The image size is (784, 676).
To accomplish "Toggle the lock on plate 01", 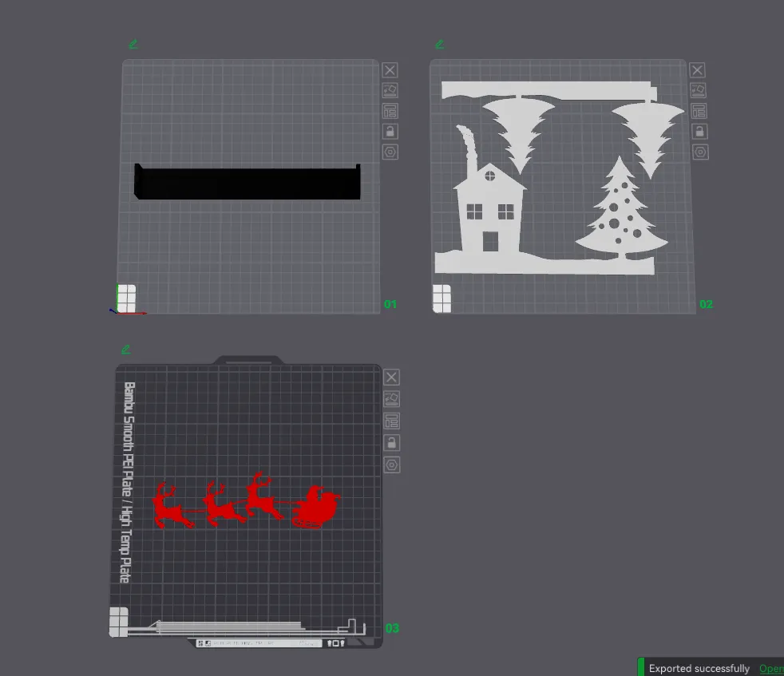I will [390, 132].
